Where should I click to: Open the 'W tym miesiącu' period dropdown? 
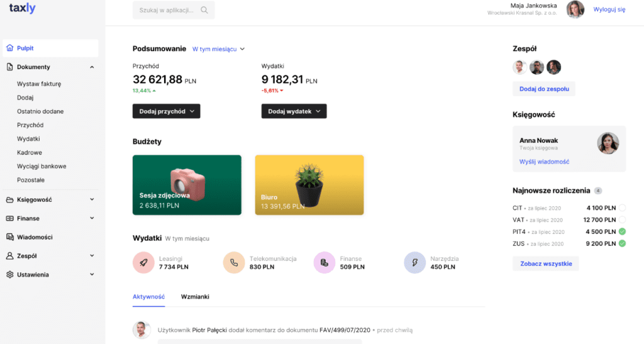click(x=218, y=49)
